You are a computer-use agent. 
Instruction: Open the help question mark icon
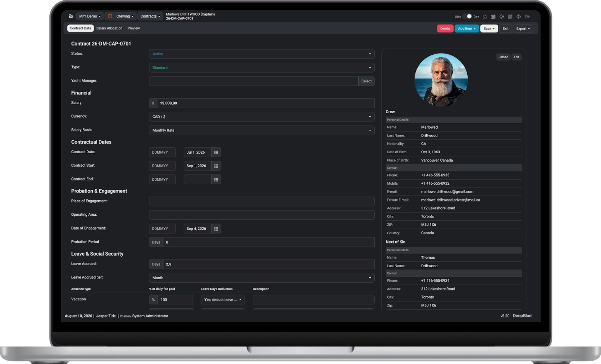[519, 17]
